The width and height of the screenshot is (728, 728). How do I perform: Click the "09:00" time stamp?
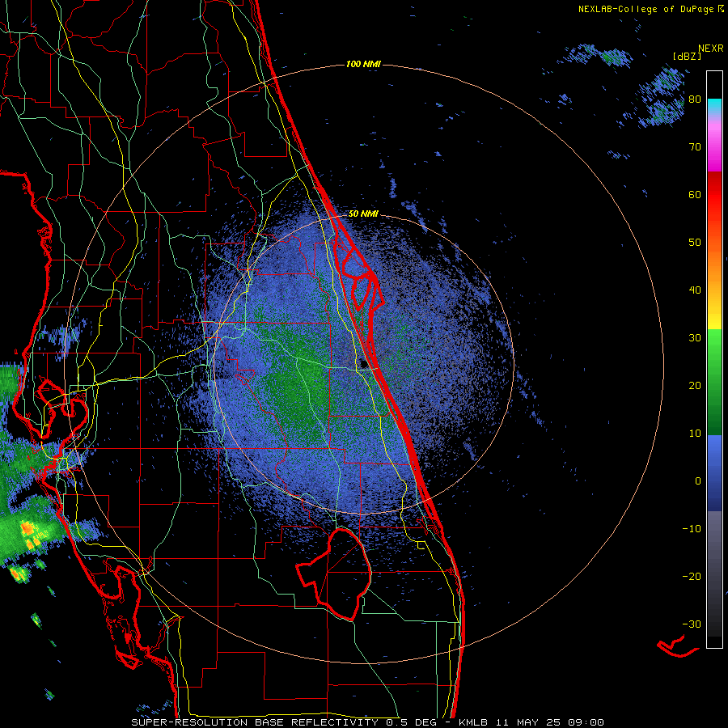click(586, 722)
